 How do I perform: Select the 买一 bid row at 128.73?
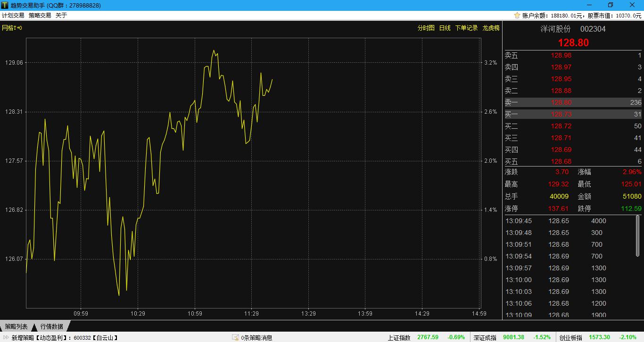pos(573,114)
